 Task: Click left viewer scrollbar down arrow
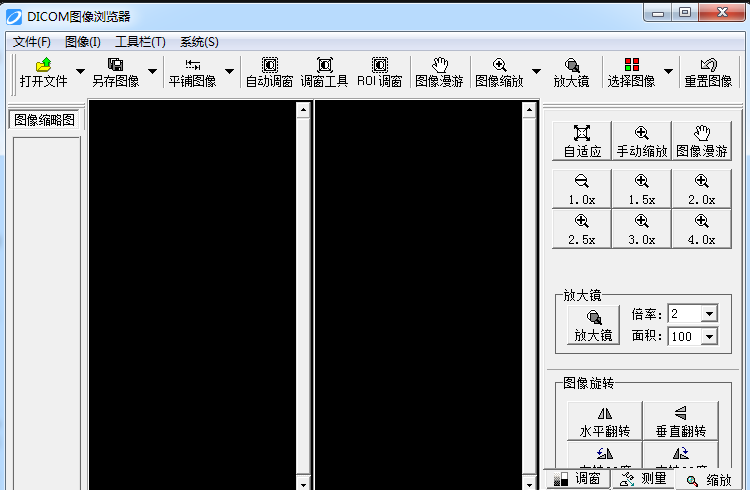pyautogui.click(x=303, y=483)
